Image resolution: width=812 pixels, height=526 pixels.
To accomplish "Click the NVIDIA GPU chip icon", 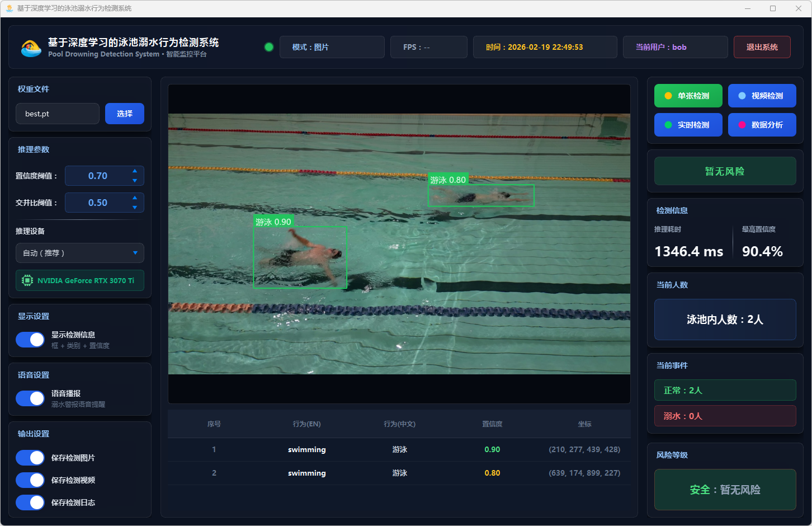I will [x=27, y=280].
